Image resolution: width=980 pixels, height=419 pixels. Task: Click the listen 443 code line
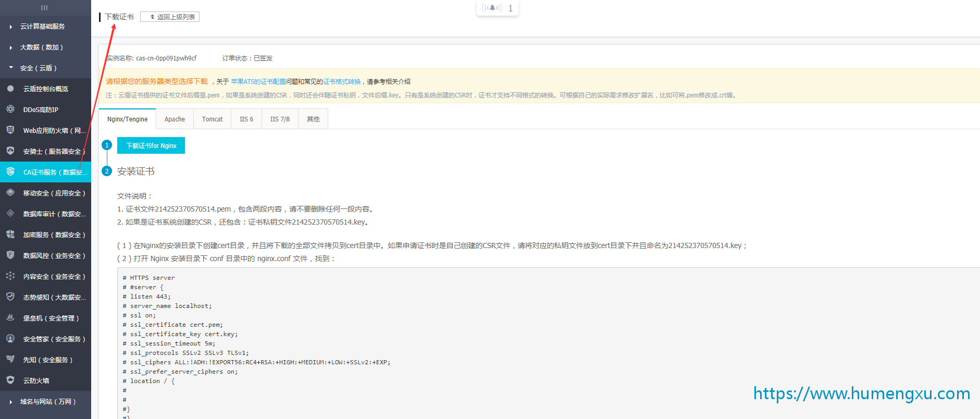pyautogui.click(x=147, y=297)
